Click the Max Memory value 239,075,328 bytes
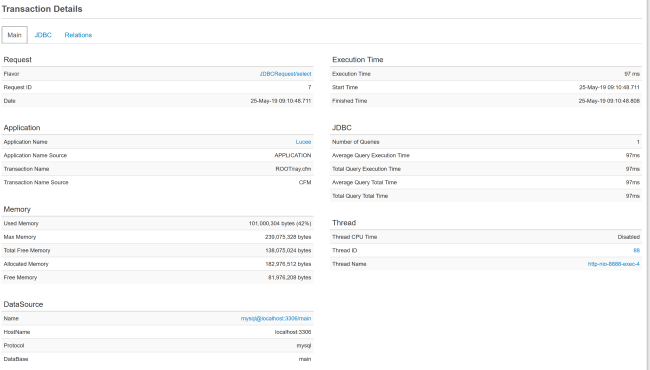This screenshot has height=370, width=650. [x=288, y=237]
